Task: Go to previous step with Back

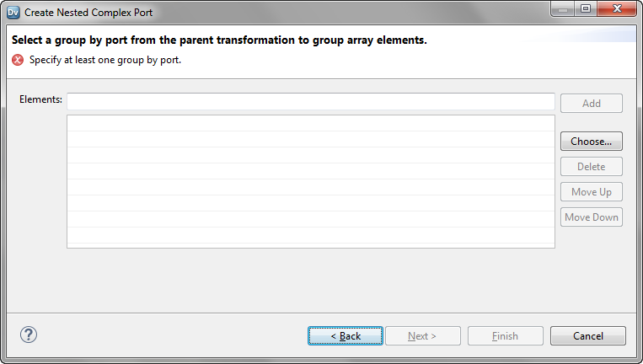Action: click(x=346, y=336)
